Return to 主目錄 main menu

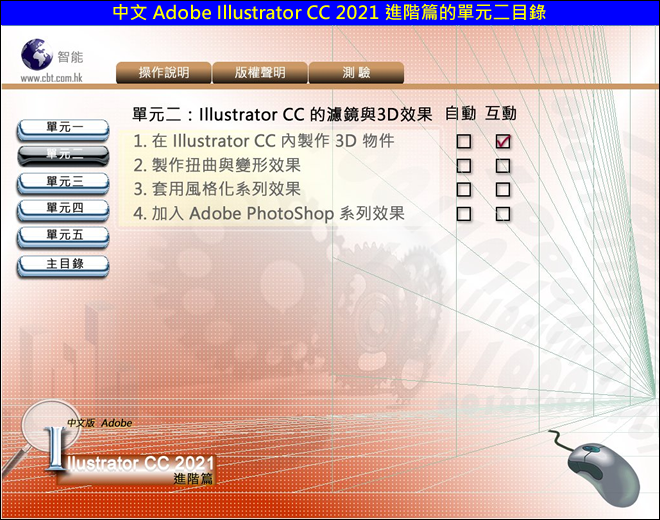point(64,265)
